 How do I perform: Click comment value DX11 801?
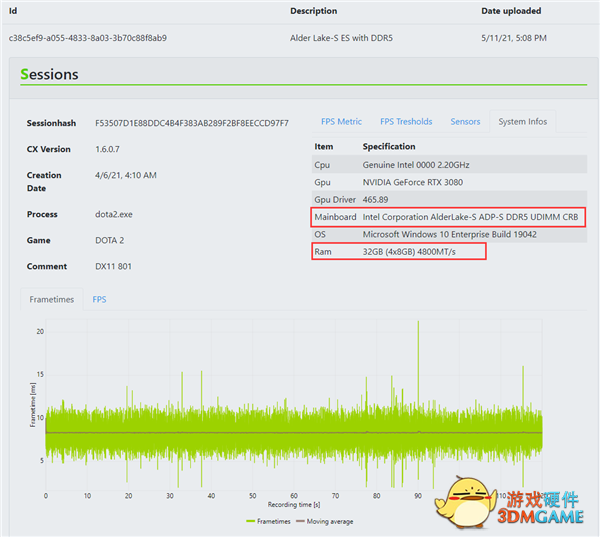click(113, 266)
